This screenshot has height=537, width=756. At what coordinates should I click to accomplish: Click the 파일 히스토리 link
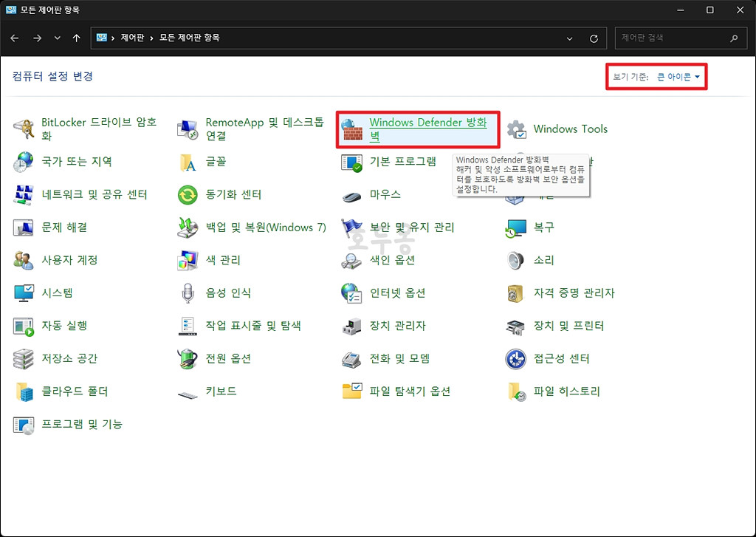566,391
